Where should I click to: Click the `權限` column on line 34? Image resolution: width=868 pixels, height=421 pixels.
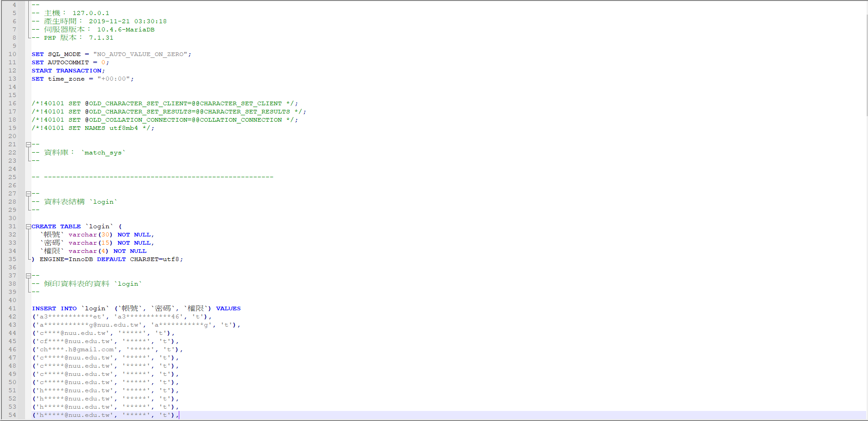(52, 251)
